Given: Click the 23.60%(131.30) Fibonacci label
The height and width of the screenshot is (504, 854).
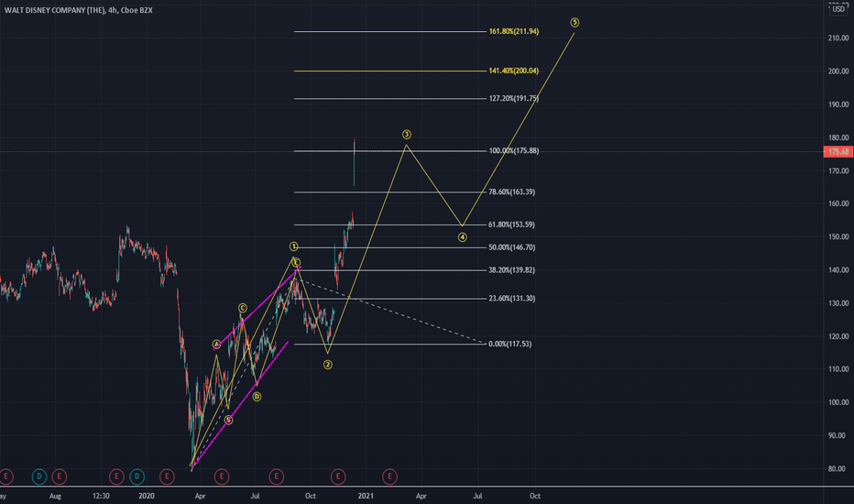Looking at the screenshot, I should pyautogui.click(x=512, y=299).
